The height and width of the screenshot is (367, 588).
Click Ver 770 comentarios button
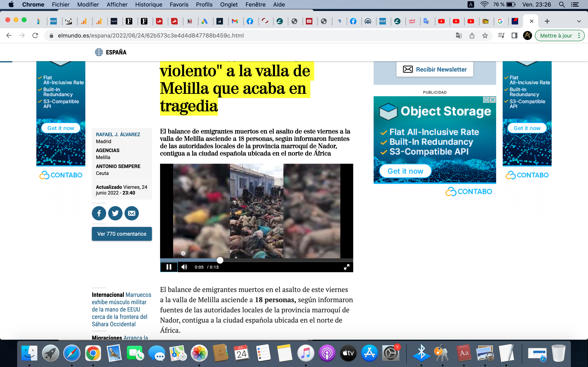pyautogui.click(x=122, y=234)
